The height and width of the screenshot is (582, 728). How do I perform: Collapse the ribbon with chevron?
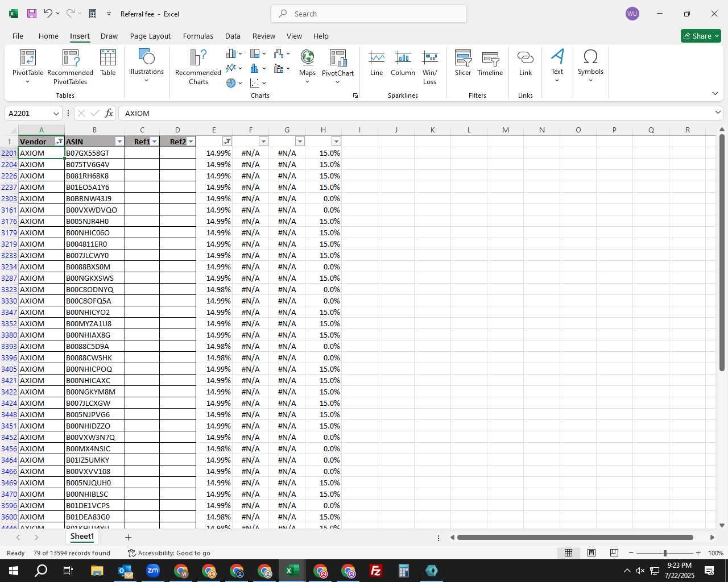pos(715,94)
